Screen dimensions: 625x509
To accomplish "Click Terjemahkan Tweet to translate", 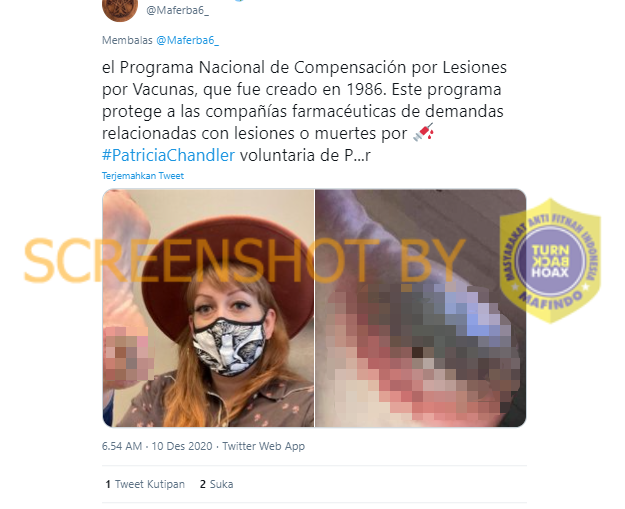I will (x=143, y=176).
